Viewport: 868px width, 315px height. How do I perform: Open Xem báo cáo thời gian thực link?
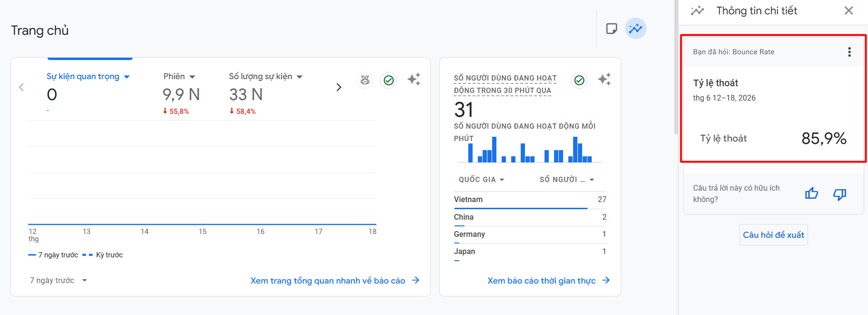pos(549,281)
